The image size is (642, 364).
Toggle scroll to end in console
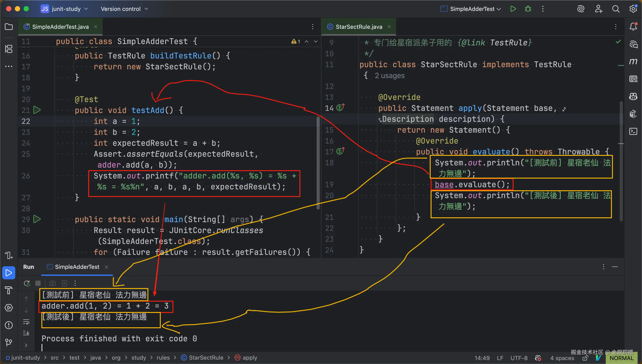pyautogui.click(x=26, y=333)
